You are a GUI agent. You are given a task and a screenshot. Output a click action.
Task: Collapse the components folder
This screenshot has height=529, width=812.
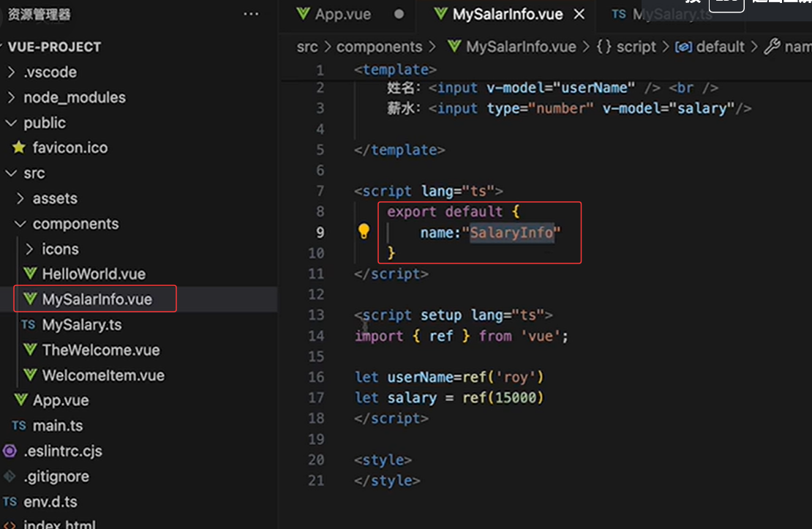click(x=20, y=224)
